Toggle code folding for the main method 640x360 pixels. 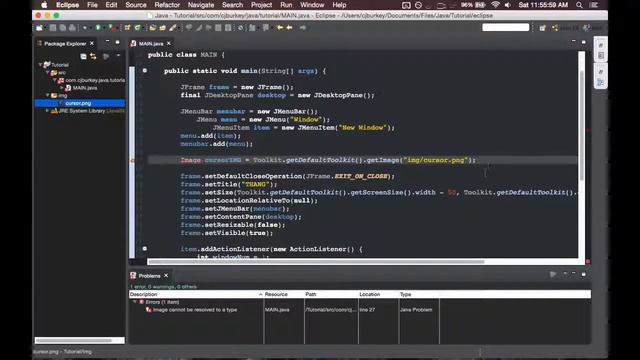coord(144,71)
